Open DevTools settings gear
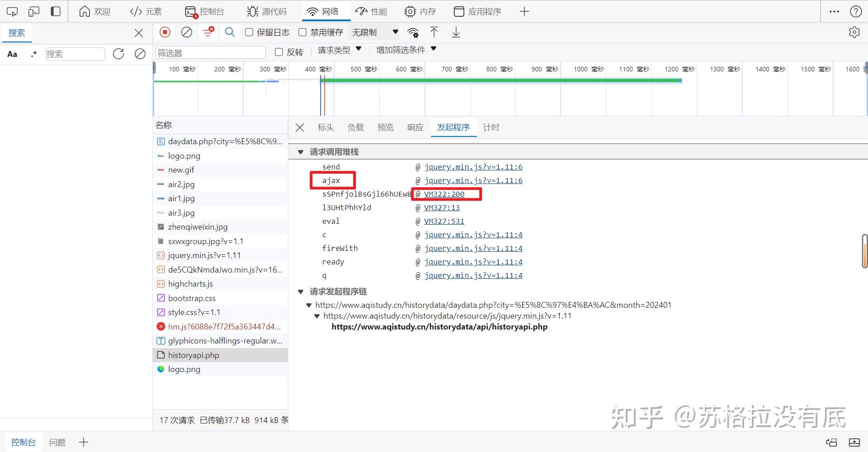868x452 pixels. (x=854, y=32)
